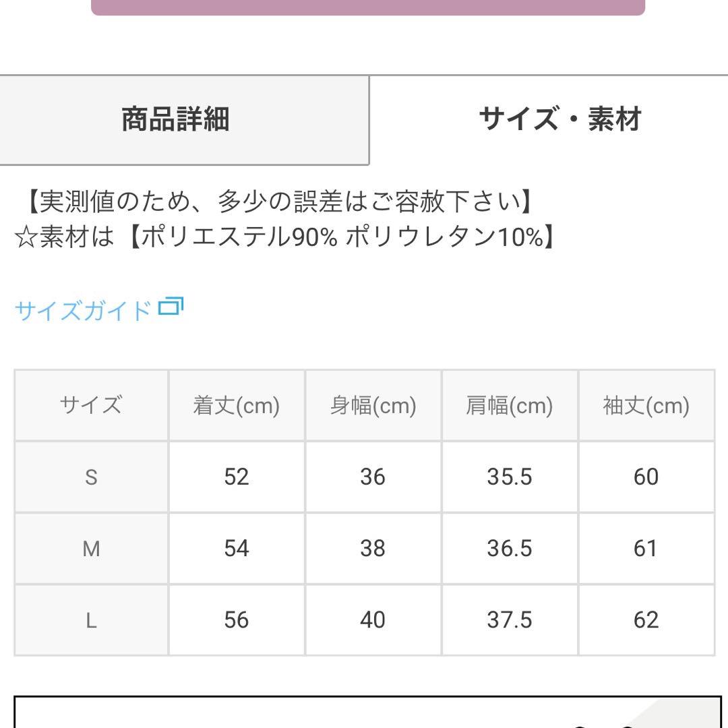Screen dimensions: 728x728
Task: Click the 35.5 shoulder width cell
Action: pyautogui.click(x=509, y=477)
